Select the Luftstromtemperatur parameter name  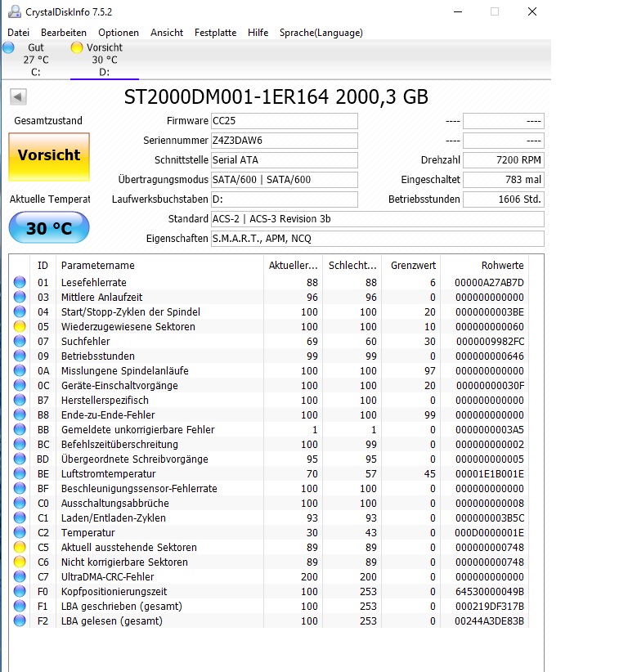pos(108,473)
